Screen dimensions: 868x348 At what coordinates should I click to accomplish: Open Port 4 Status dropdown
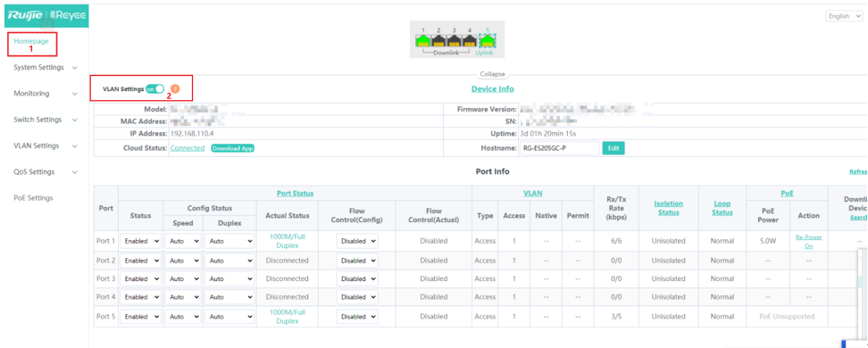pos(140,297)
